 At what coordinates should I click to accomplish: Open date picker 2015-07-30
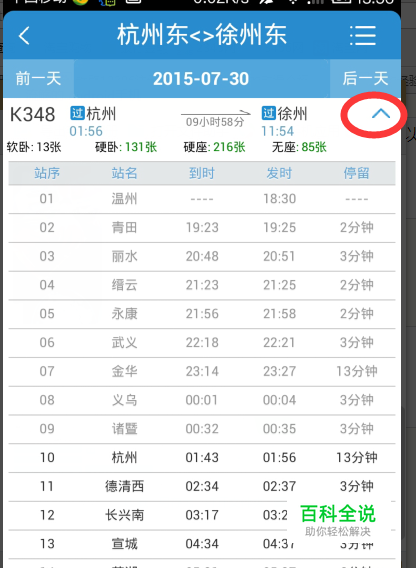201,79
